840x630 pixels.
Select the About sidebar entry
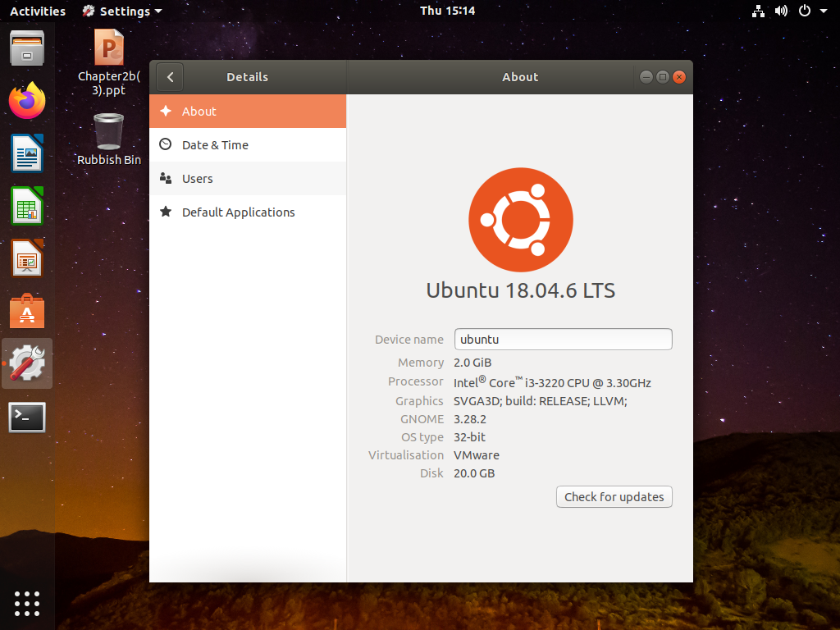248,111
